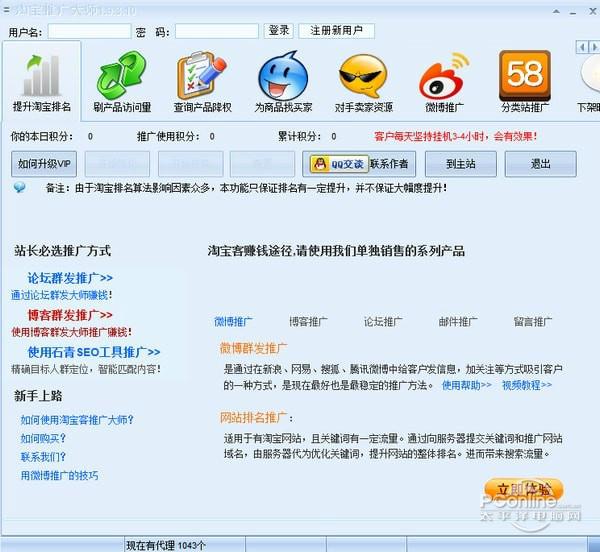Switch to the 邮件推广 tab
The width and height of the screenshot is (600, 552).
tap(458, 322)
